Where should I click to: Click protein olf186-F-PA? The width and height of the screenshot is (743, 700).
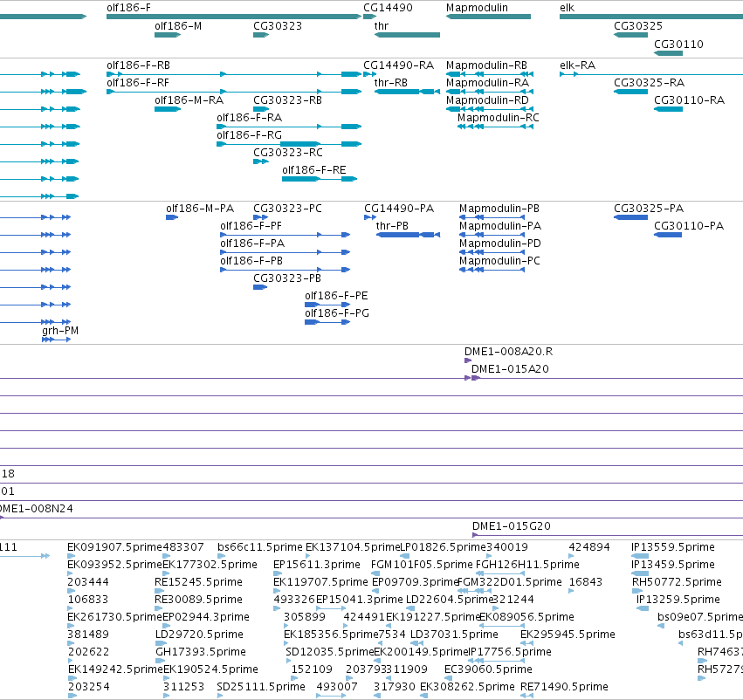(286, 252)
